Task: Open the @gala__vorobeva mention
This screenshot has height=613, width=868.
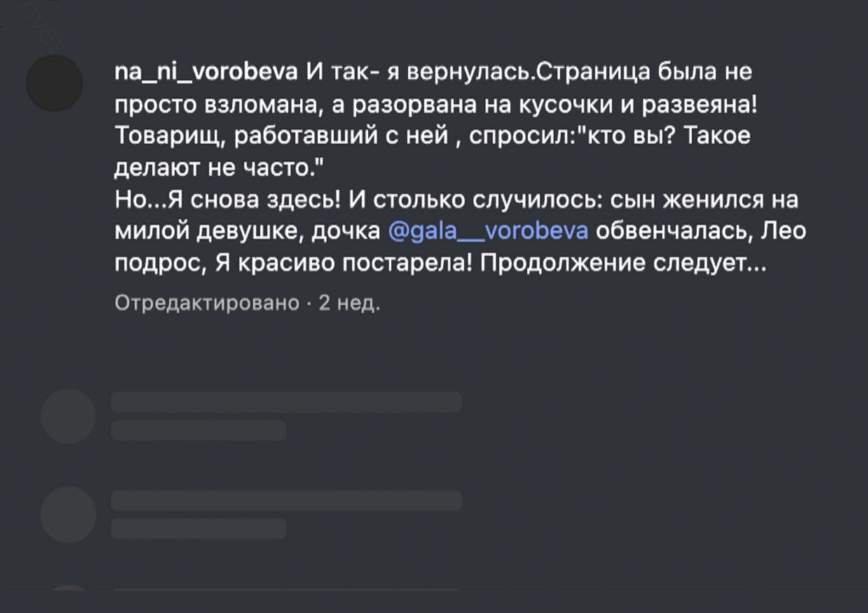Action: click(488, 230)
